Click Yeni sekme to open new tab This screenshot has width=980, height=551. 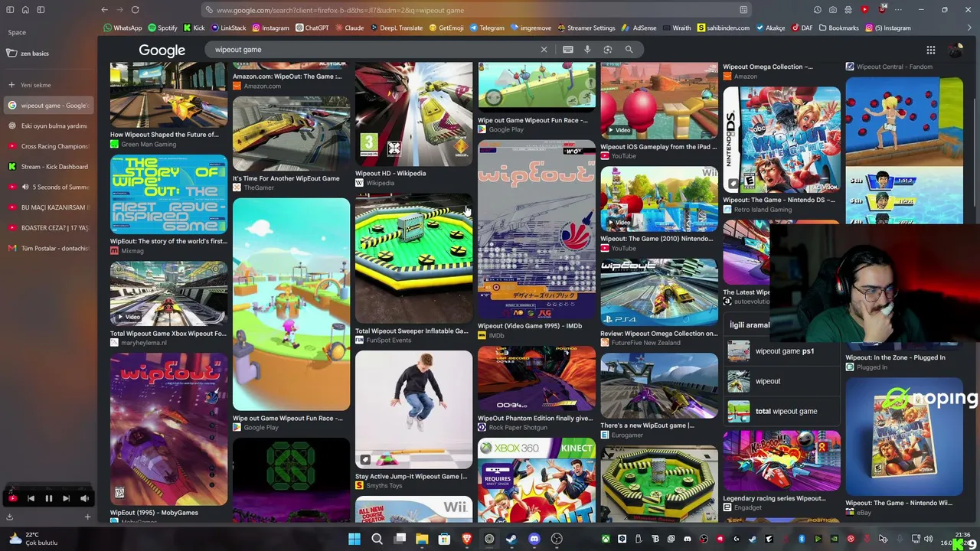pos(47,85)
